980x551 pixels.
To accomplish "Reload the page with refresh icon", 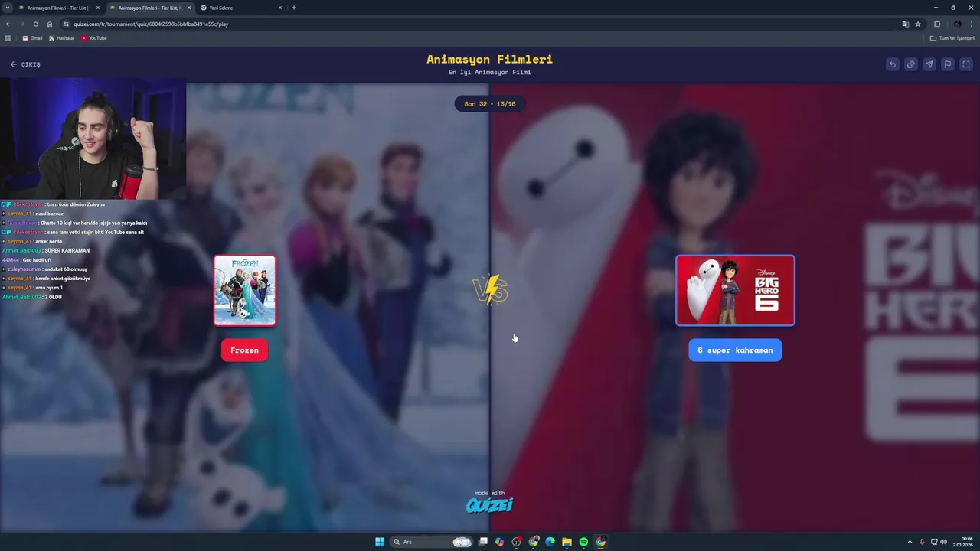I will pos(36,24).
